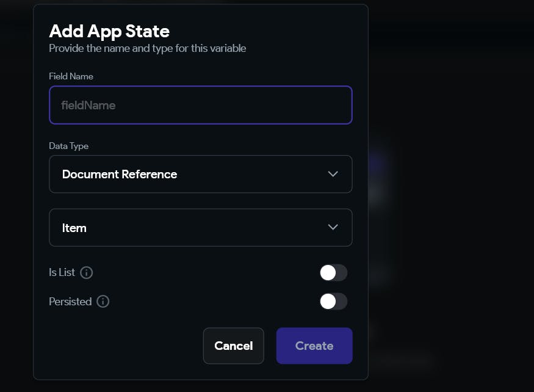
Task: Select the Document Reference text in dropdown
Action: [120, 174]
